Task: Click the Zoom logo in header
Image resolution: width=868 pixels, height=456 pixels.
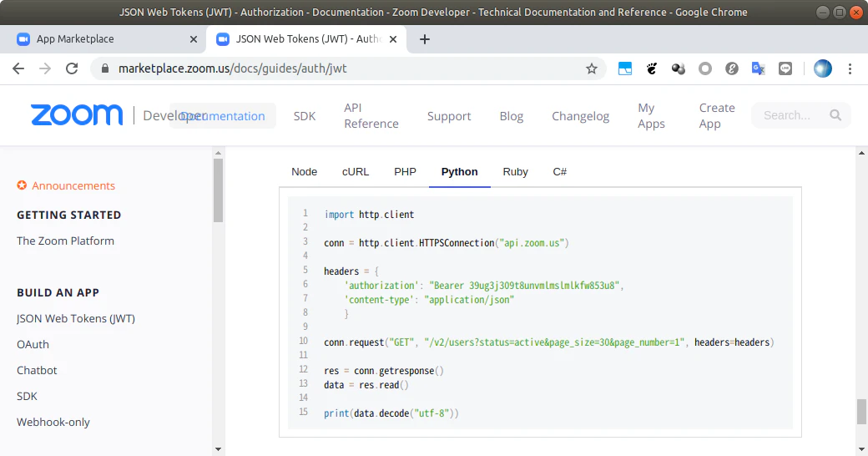Action: pos(77,114)
